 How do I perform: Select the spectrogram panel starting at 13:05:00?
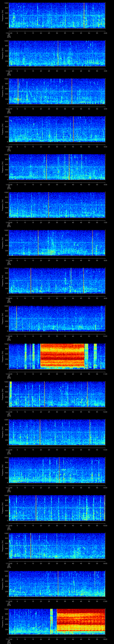coord(57,167)
